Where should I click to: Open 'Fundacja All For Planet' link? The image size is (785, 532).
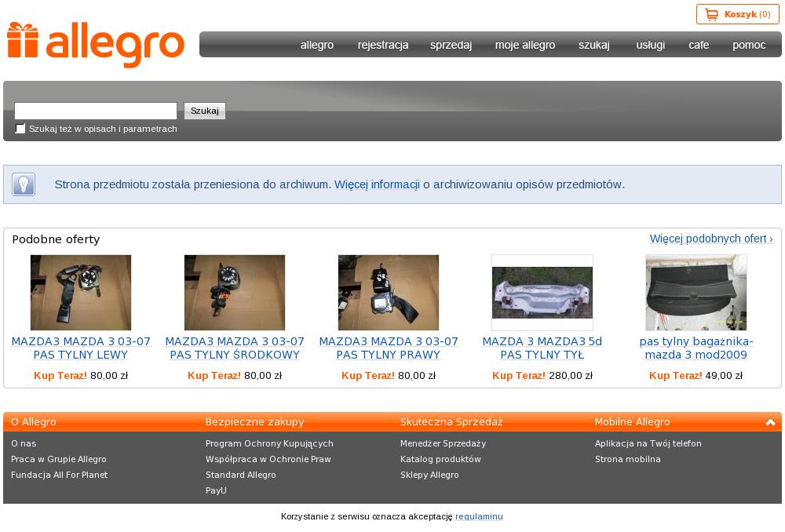[x=59, y=475]
